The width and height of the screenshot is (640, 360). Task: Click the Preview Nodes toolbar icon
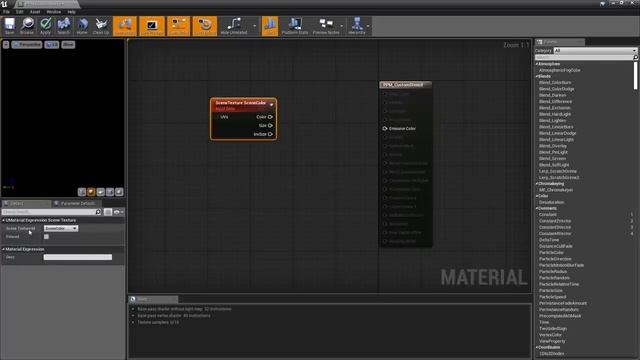[x=326, y=26]
